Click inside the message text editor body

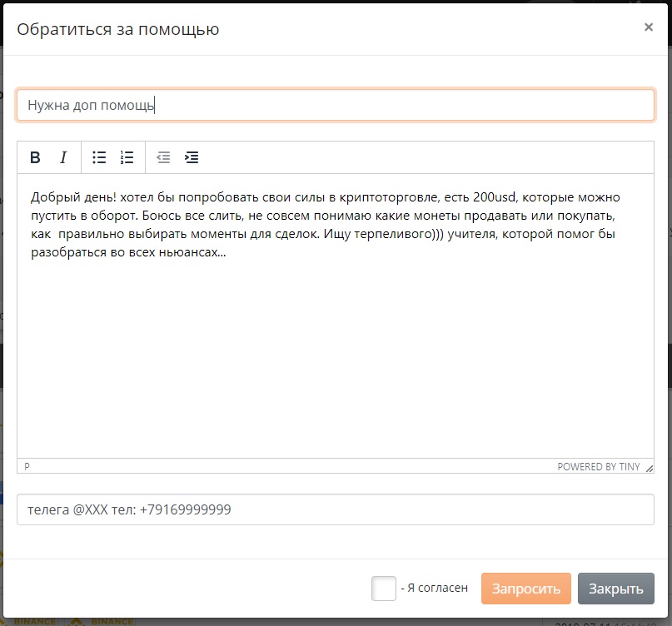[x=336, y=315]
